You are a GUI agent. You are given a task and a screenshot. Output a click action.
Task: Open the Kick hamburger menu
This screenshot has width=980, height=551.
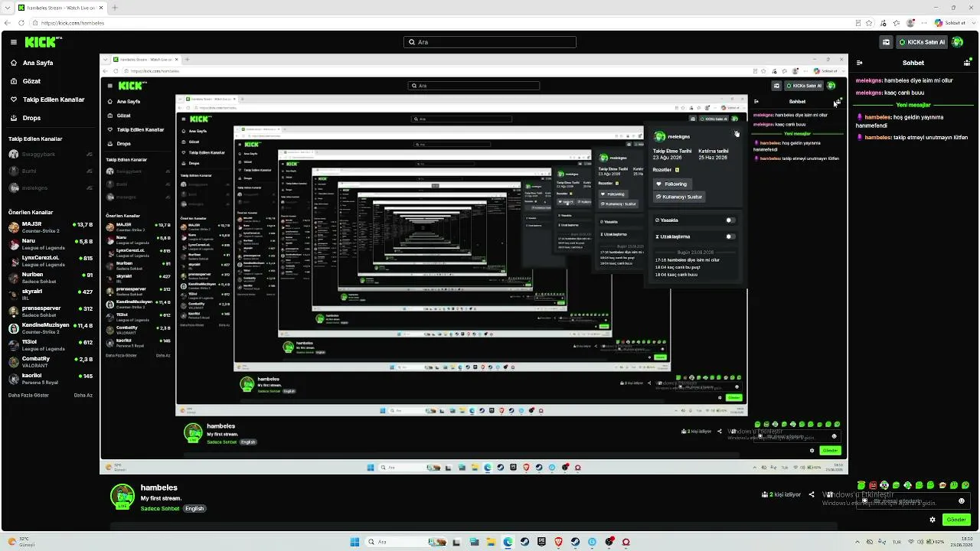tap(13, 42)
